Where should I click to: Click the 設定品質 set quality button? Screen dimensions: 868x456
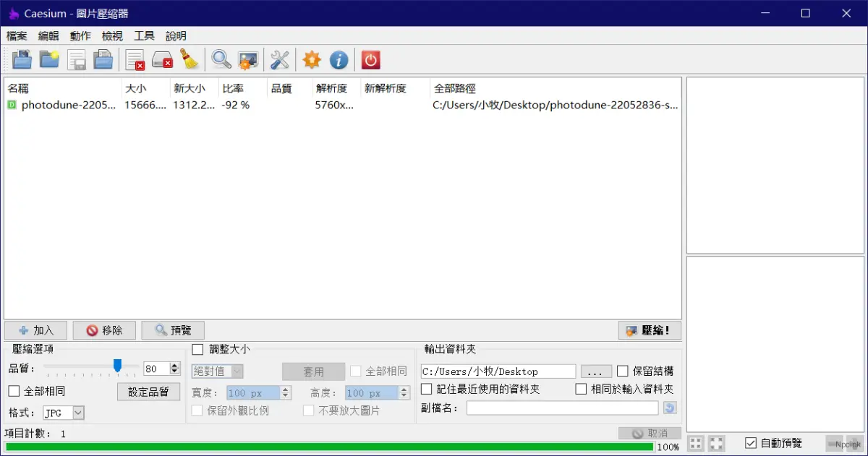coord(148,392)
